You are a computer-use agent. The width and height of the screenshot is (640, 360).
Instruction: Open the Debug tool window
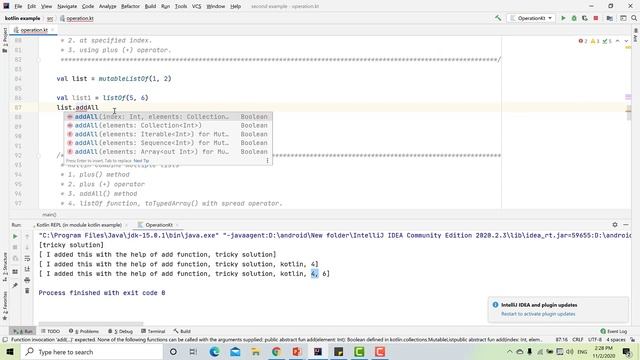120,331
